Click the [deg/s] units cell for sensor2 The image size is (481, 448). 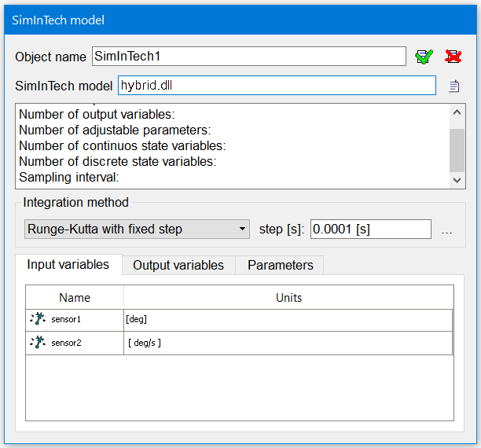click(x=288, y=343)
